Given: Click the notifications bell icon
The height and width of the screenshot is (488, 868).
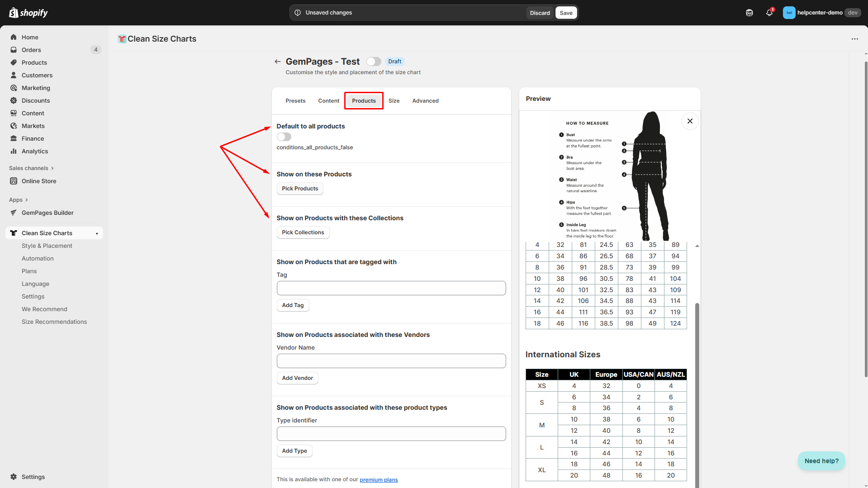Looking at the screenshot, I should [x=769, y=13].
